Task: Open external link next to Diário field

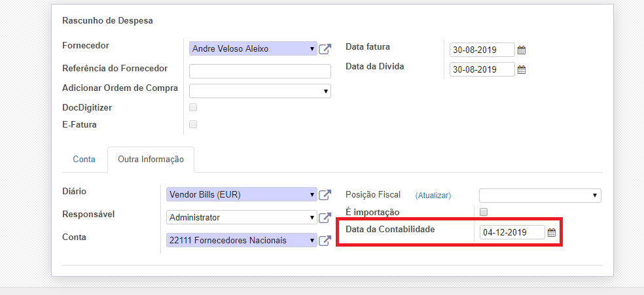Action: (x=325, y=195)
